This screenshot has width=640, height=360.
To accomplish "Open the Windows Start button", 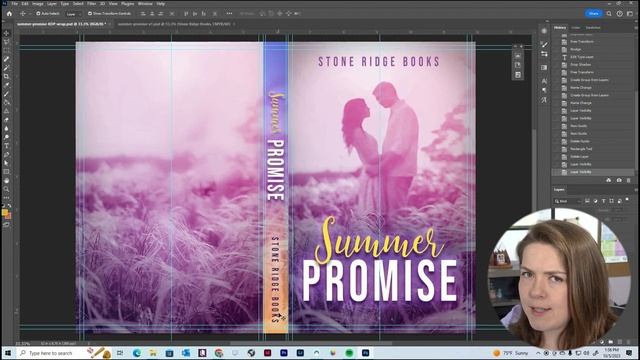I will (8, 353).
